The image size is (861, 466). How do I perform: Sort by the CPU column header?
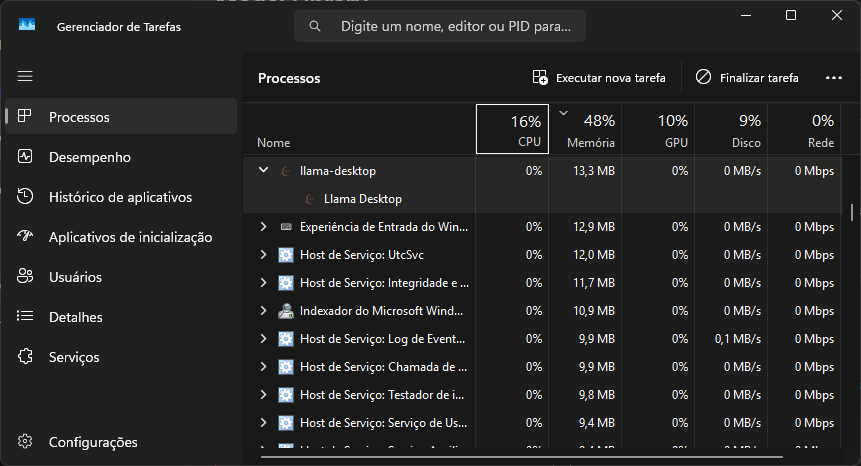tap(512, 129)
